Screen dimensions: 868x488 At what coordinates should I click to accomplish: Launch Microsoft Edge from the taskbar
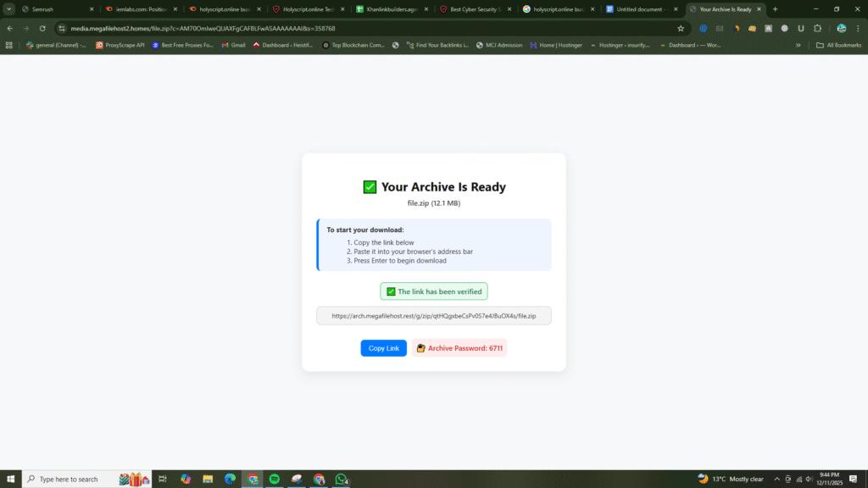click(x=230, y=479)
